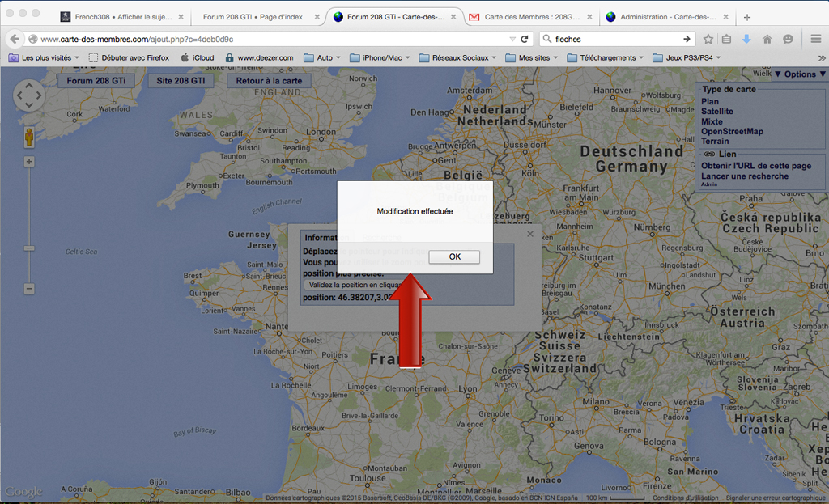Open the Conditions d'utilisation link
The width and height of the screenshot is (829, 504).
pos(685,498)
